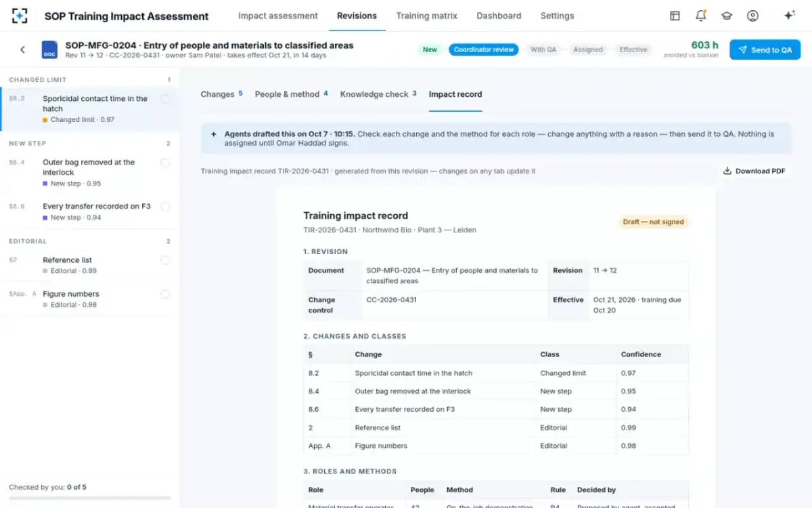Screen dimensions: 812x508
Task: Switch to the Impact record tab
Action: (x=455, y=94)
